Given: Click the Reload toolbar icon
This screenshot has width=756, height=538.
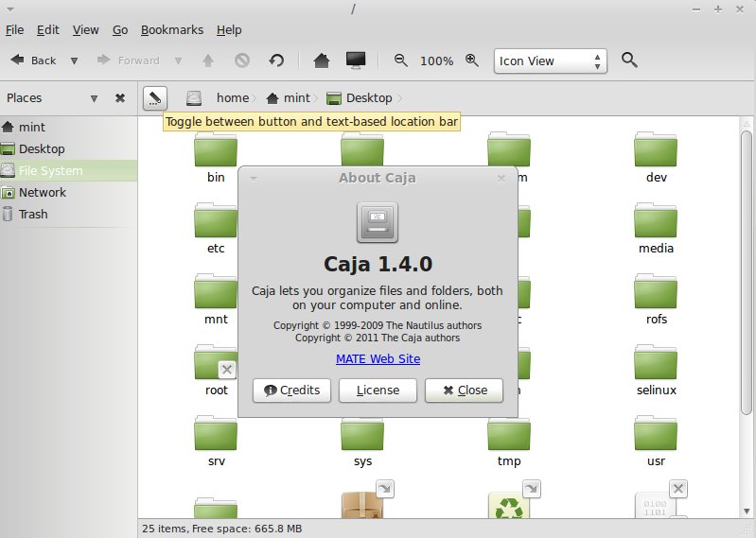Looking at the screenshot, I should click(x=276, y=61).
